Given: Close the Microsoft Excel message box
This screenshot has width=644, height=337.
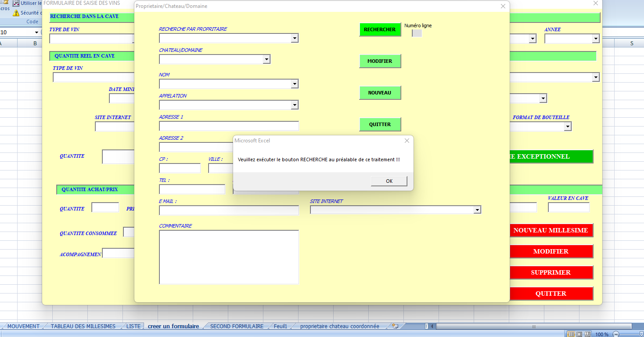Looking at the screenshot, I should [407, 141].
